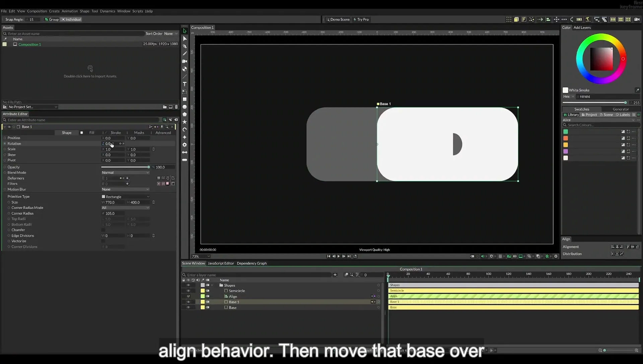Pick the eyedropper next to White Smoke
Image resolution: width=643 pixels, height=364 pixels.
click(x=637, y=90)
